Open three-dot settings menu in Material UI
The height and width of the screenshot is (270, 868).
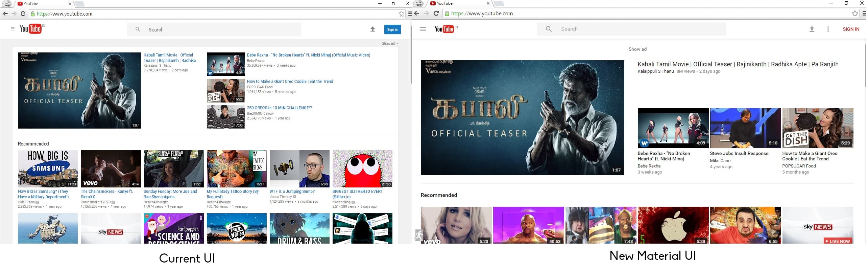[x=828, y=29]
